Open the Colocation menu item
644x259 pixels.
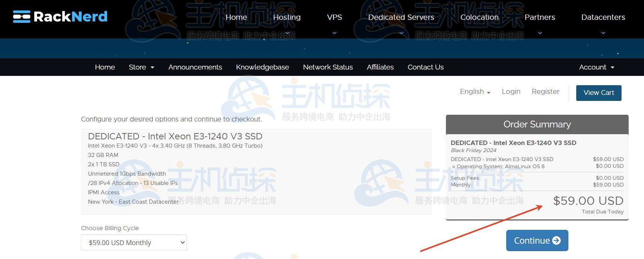(479, 17)
